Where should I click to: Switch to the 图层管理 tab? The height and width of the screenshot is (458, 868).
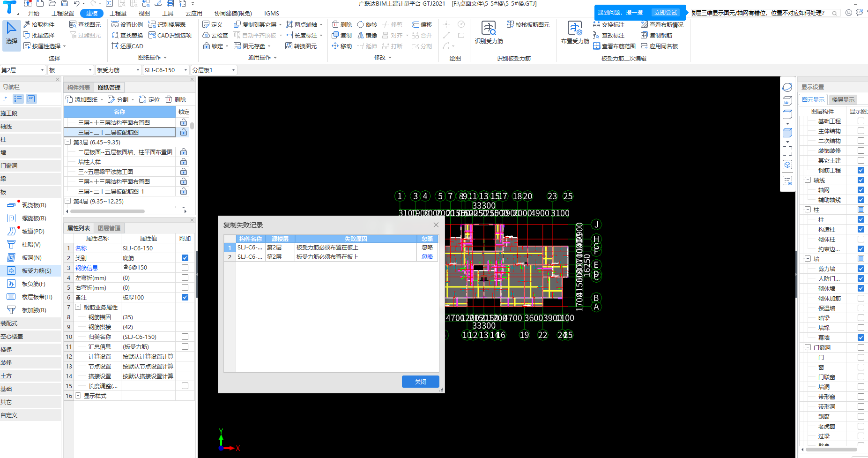[x=109, y=228]
